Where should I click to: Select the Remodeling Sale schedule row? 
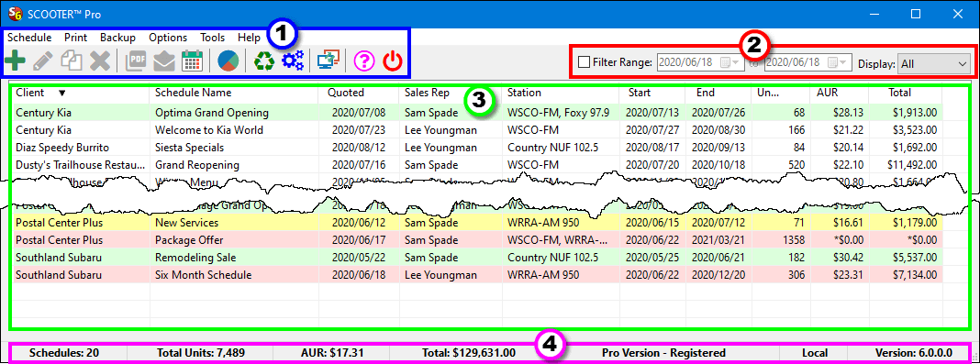(476, 258)
